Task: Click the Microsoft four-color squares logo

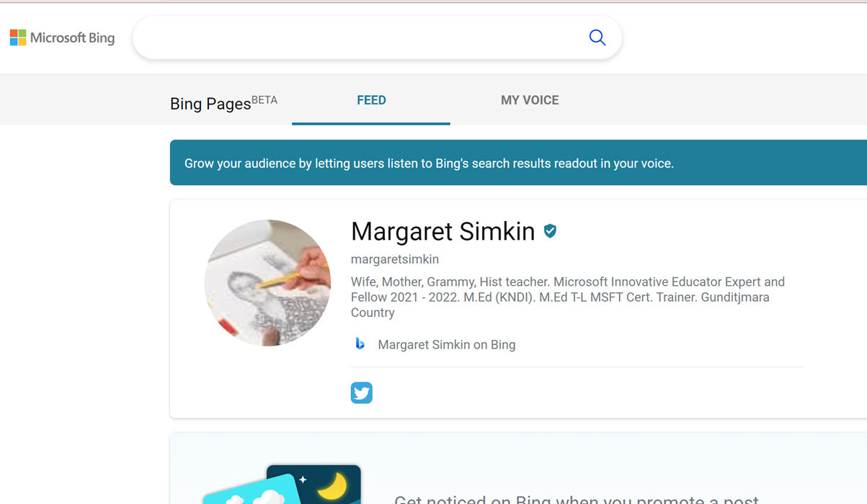Action: point(18,37)
